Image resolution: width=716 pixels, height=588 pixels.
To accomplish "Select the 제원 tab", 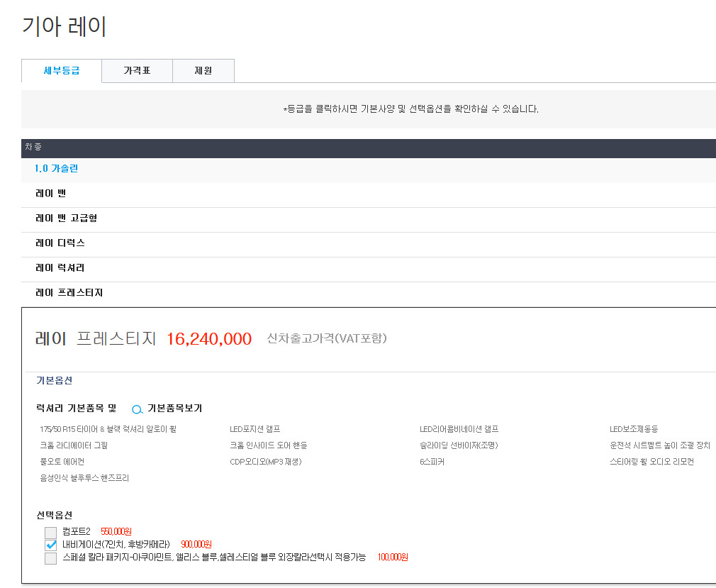I will pos(203,71).
